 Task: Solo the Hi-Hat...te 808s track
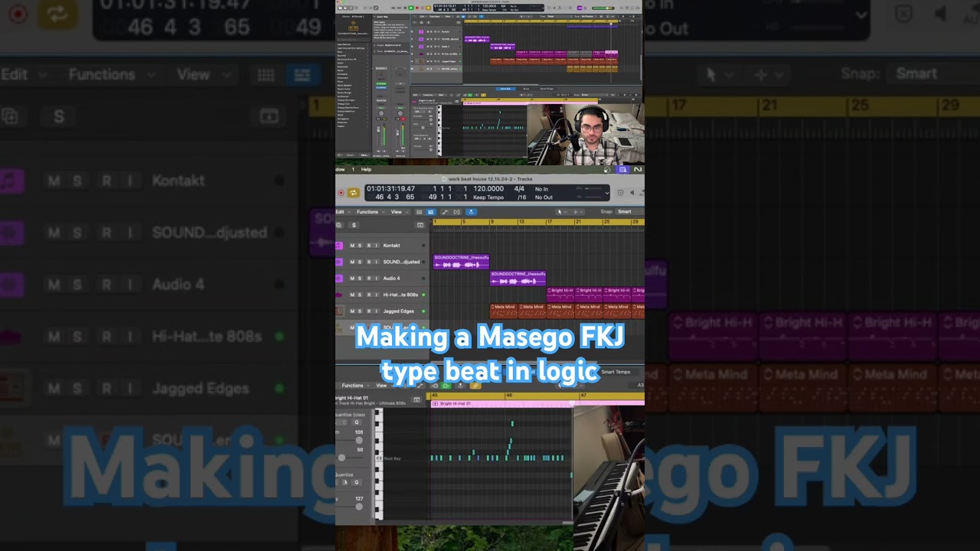360,295
